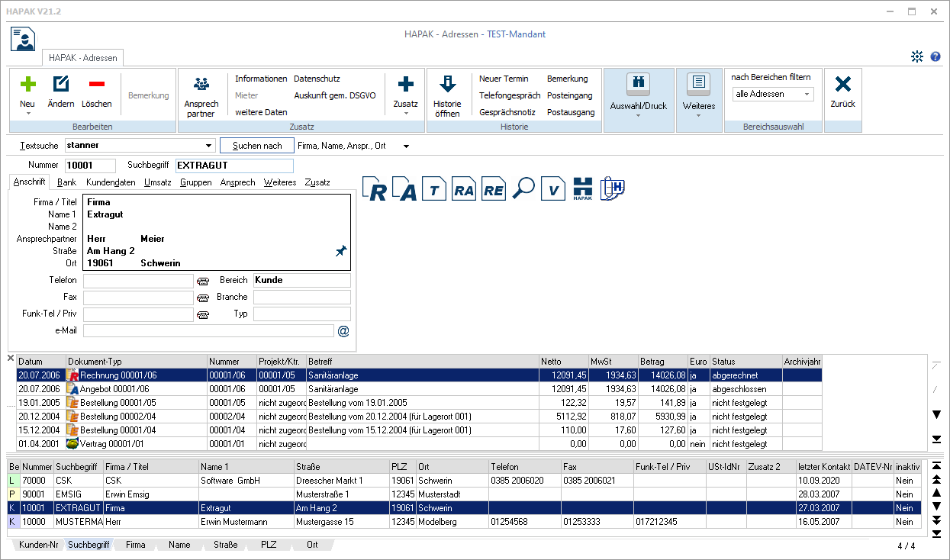
Task: Click the V document icon
Action: pyautogui.click(x=552, y=188)
